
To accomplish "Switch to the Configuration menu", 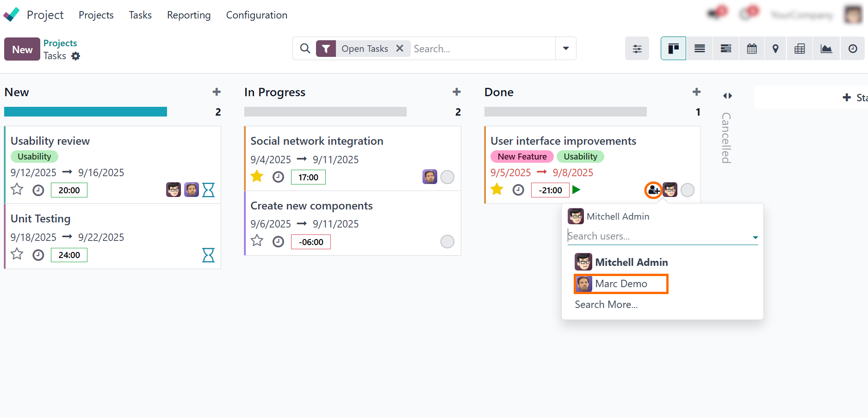I will pos(256,15).
